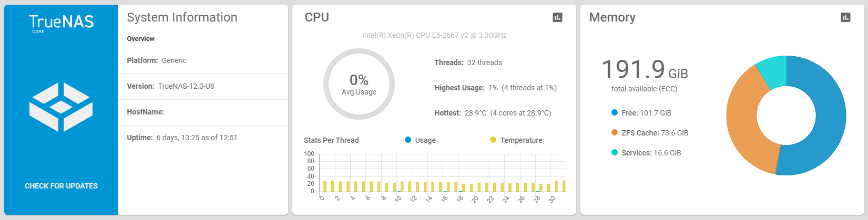
Task: Click the ZFS Cache legend dot
Action: coord(615,132)
